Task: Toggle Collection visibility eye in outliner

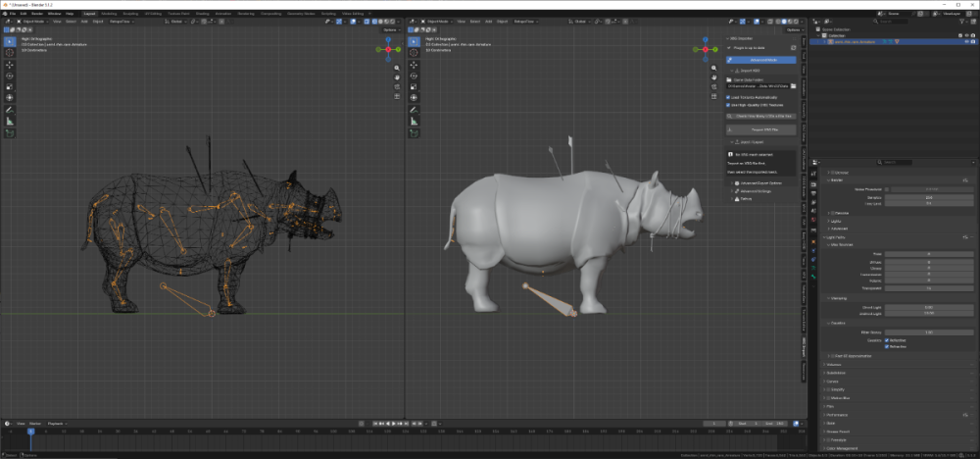Action: click(x=967, y=35)
